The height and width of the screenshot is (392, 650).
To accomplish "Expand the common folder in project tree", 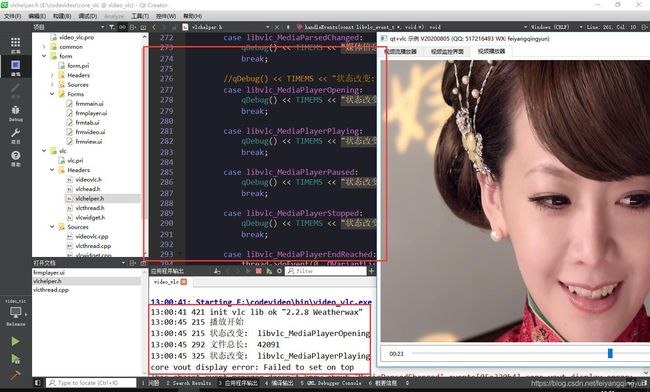I will click(x=44, y=47).
